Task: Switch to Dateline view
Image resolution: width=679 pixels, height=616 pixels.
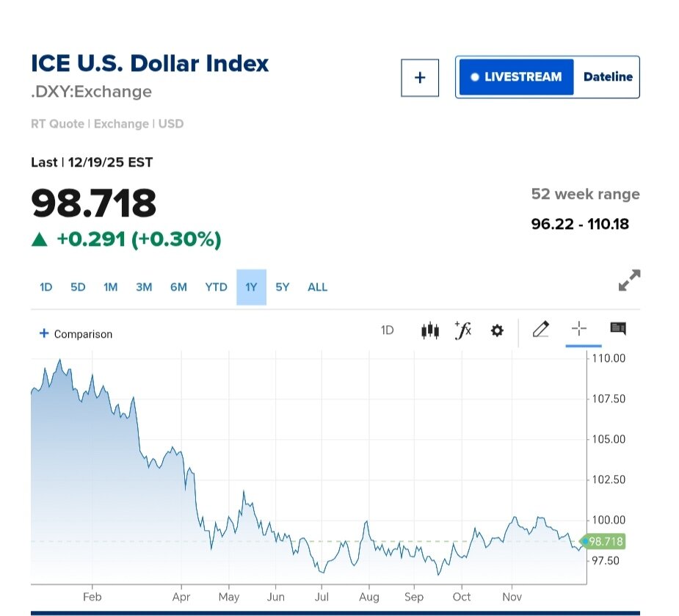Action: click(608, 77)
